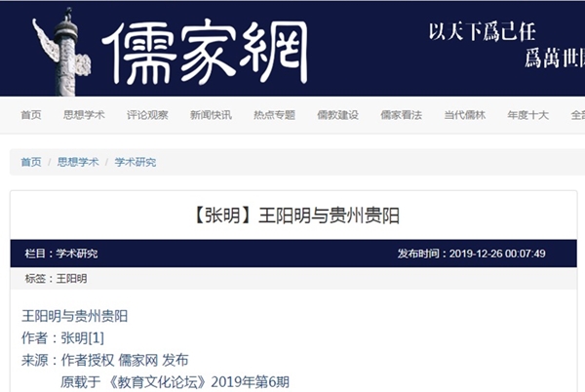Click the 王阳明 tag link
This screenshot has height=392, width=585.
(x=71, y=279)
